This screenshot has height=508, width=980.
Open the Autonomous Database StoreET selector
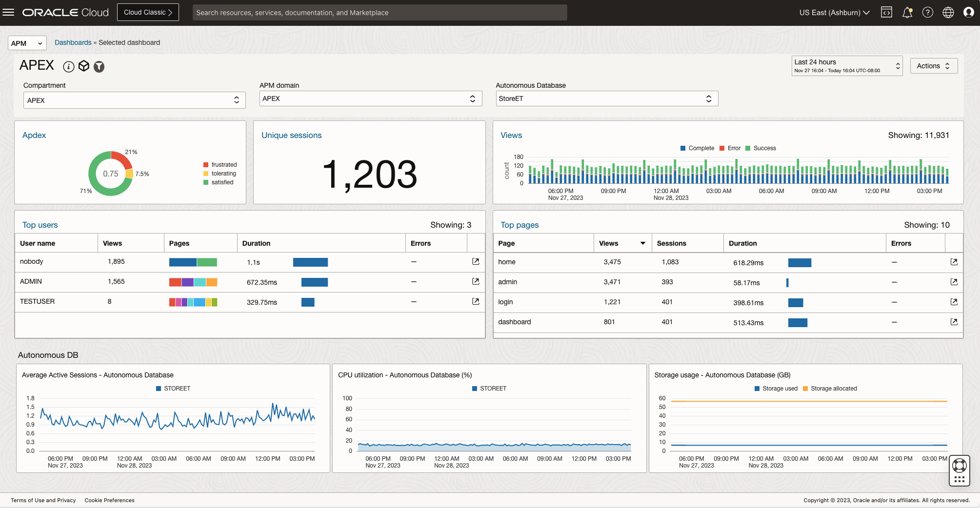pos(606,98)
